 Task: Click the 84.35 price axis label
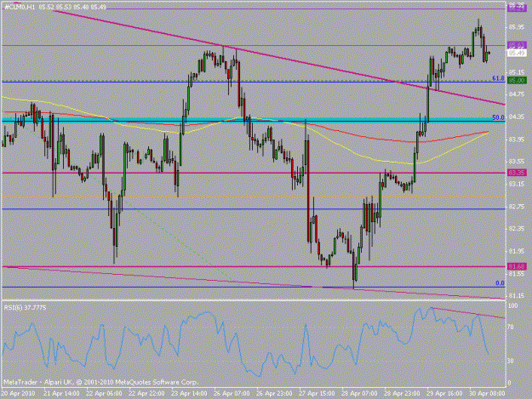coord(517,117)
